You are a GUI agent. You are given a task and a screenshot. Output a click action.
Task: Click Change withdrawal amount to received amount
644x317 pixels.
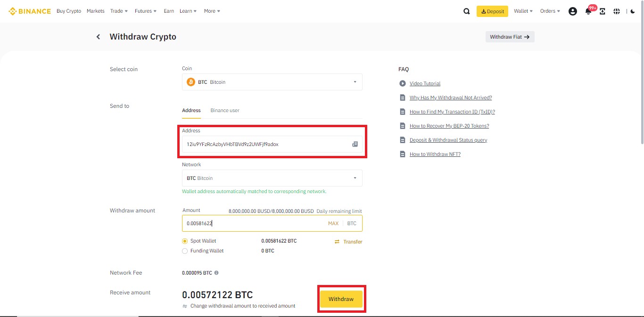coord(243,306)
